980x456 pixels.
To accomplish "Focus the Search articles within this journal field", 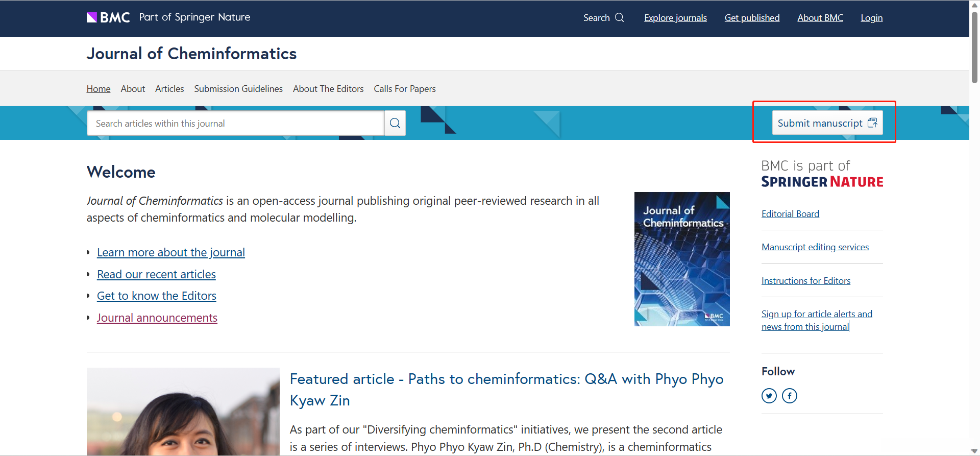I will pos(235,124).
